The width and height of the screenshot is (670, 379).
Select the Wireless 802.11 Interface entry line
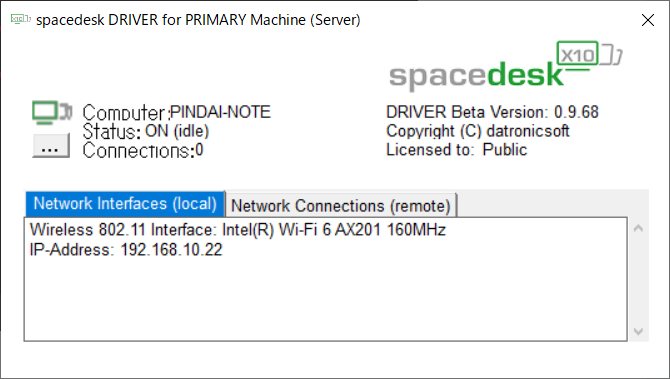[238, 230]
